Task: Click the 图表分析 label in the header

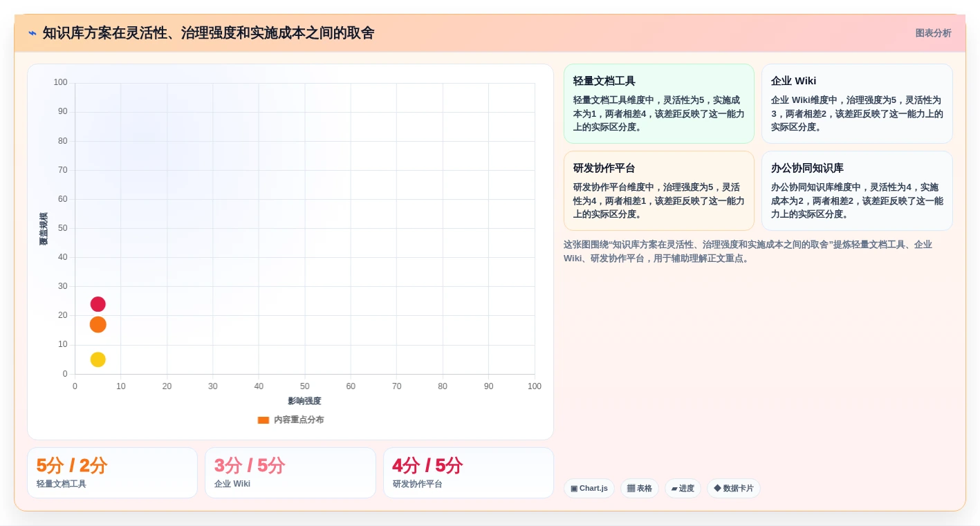Action: 933,33
